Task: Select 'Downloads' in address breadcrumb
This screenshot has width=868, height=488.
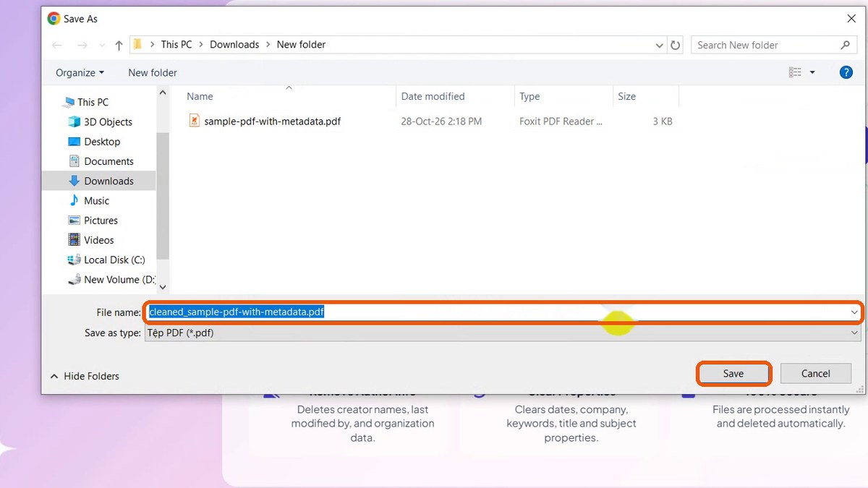Action: 234,44
